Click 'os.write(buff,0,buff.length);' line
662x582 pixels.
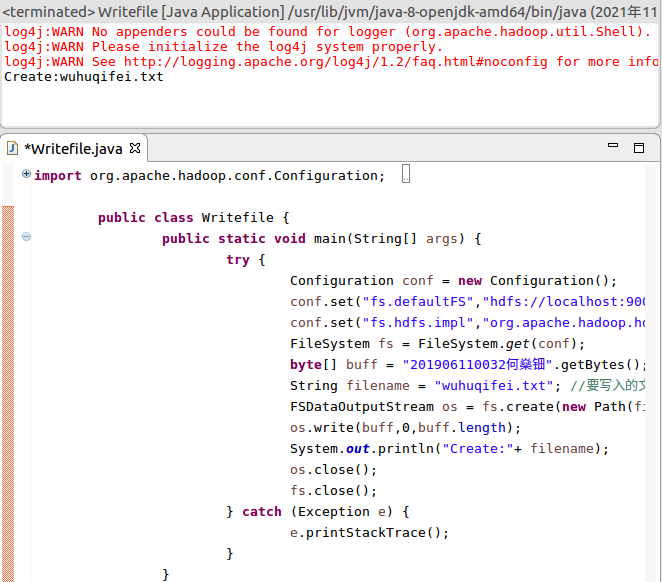(x=405, y=428)
